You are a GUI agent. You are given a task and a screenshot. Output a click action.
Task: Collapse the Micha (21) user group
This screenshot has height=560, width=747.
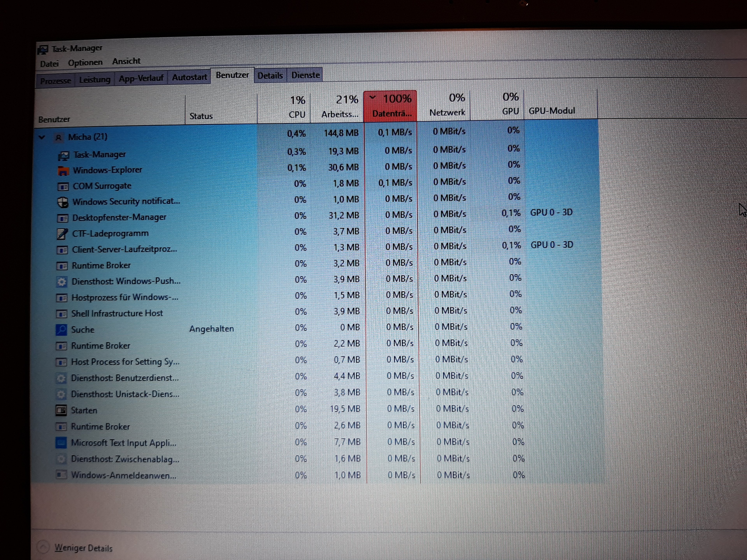click(x=42, y=137)
